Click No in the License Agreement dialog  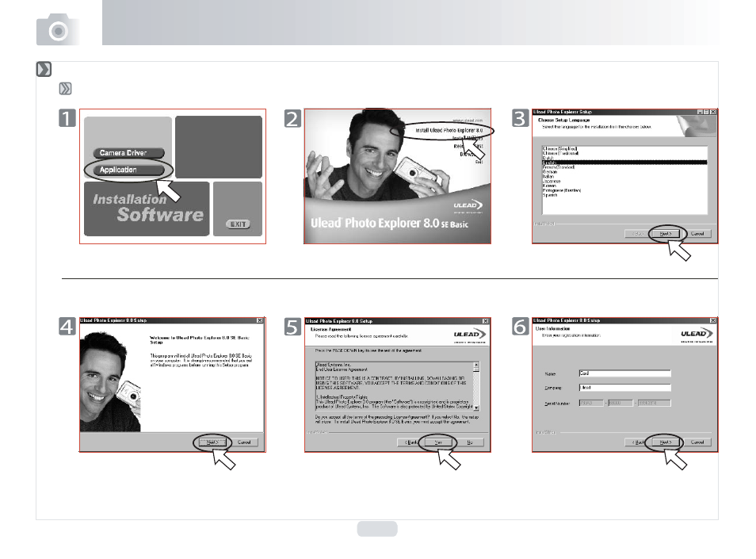click(x=470, y=442)
